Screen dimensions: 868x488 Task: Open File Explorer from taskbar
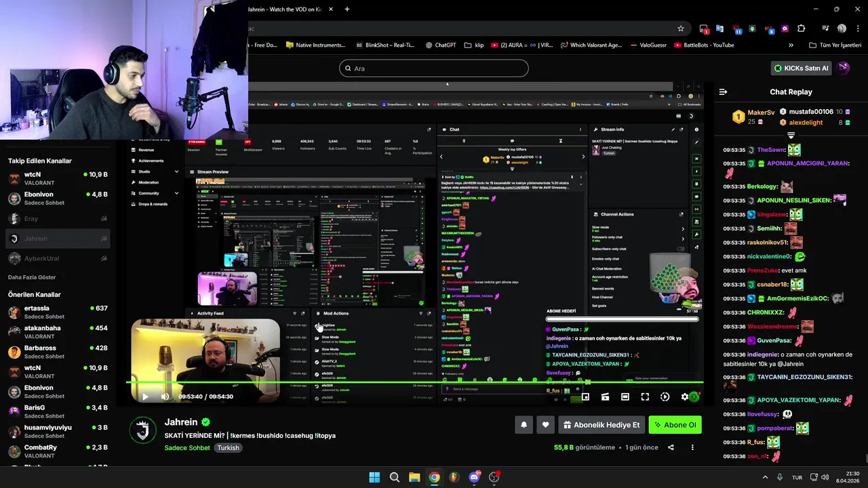tap(414, 477)
